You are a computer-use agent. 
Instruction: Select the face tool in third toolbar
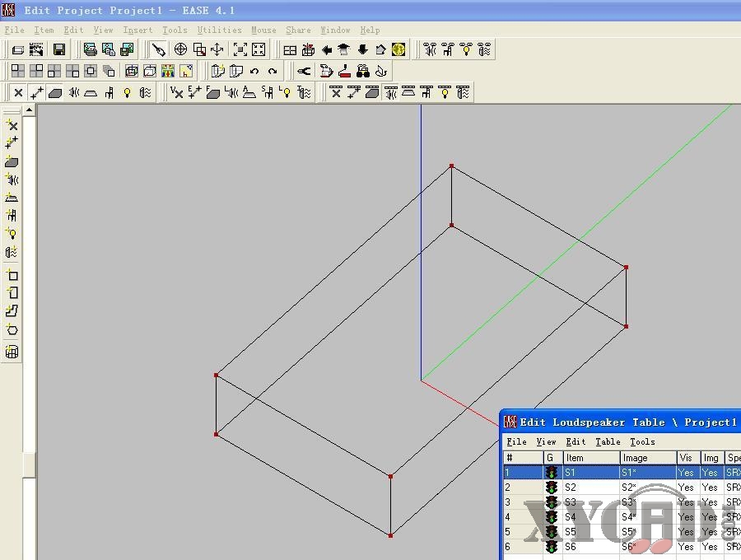55,92
